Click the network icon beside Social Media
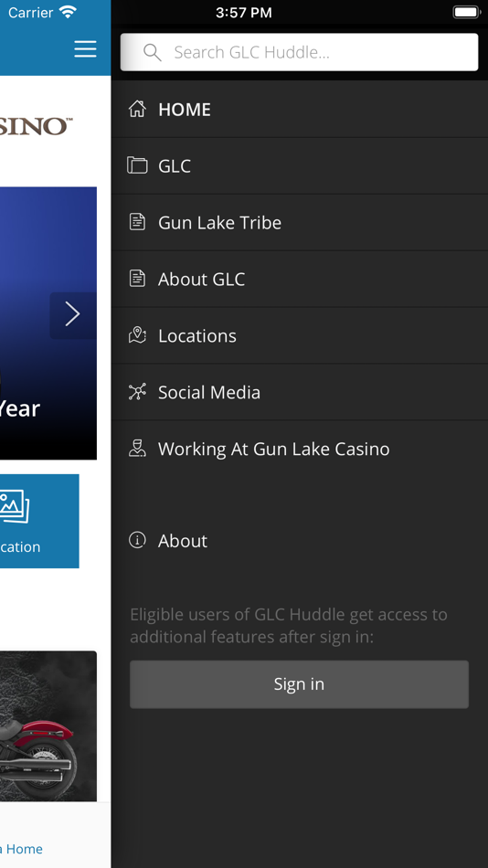Screen dimensions: 488x868 tap(137, 391)
